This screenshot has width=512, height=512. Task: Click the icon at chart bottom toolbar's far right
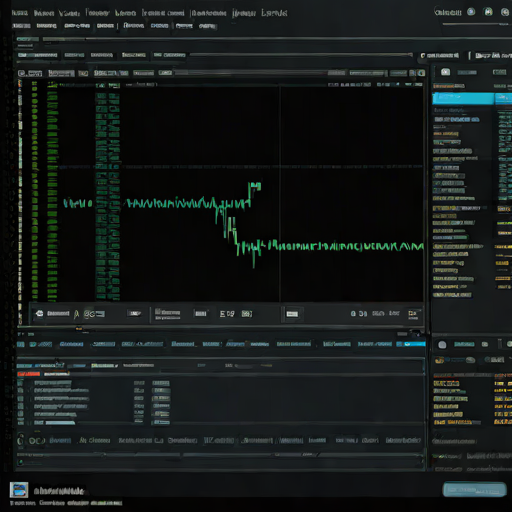click(413, 314)
